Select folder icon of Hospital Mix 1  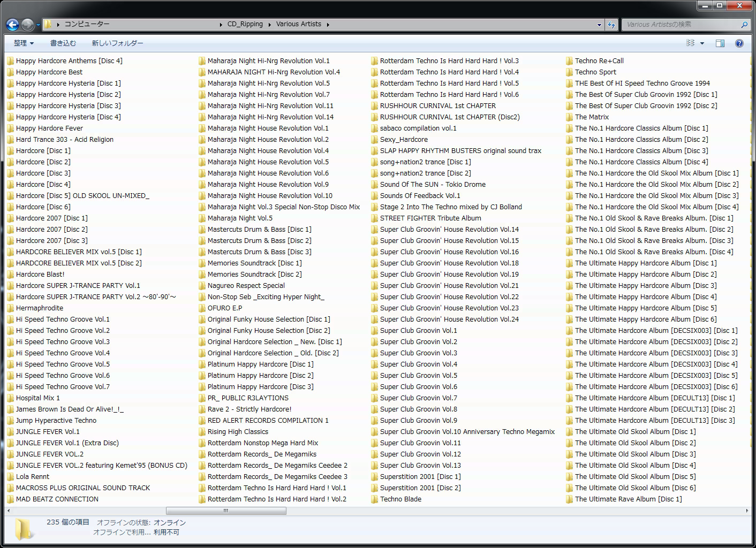click(x=10, y=398)
